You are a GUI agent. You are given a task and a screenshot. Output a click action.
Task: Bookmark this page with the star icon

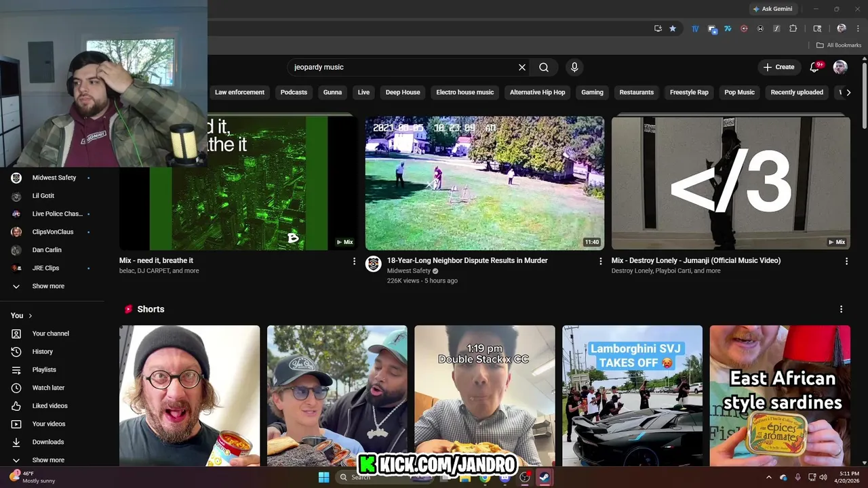(673, 28)
